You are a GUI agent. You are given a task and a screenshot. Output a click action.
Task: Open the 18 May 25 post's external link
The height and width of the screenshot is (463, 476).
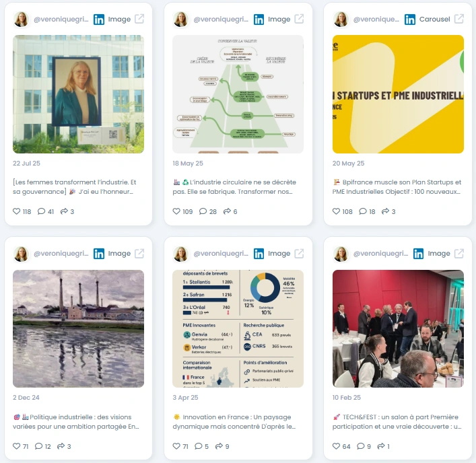299,19
